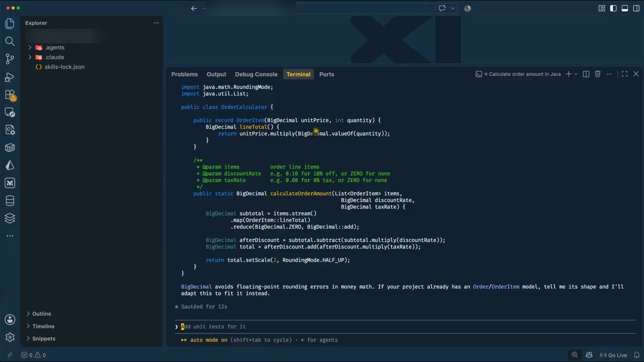Switch to the Output tab
Screen dimensions: 644x362
tap(216, 74)
